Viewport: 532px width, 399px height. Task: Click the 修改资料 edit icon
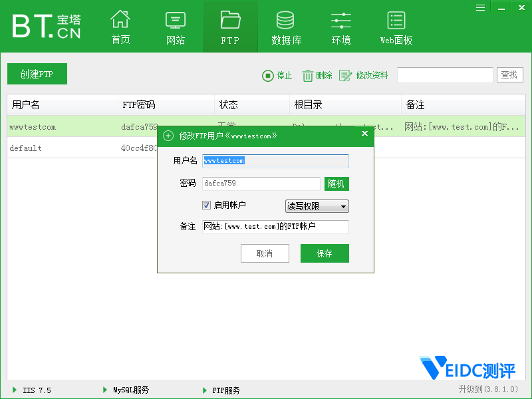click(x=345, y=76)
